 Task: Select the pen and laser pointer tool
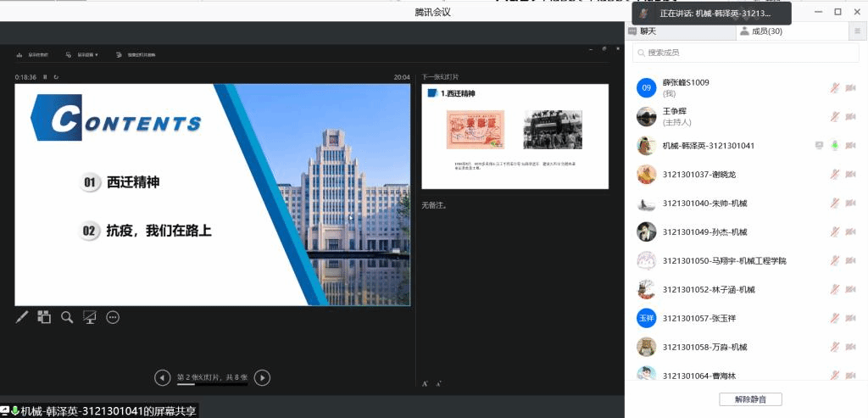pyautogui.click(x=22, y=317)
